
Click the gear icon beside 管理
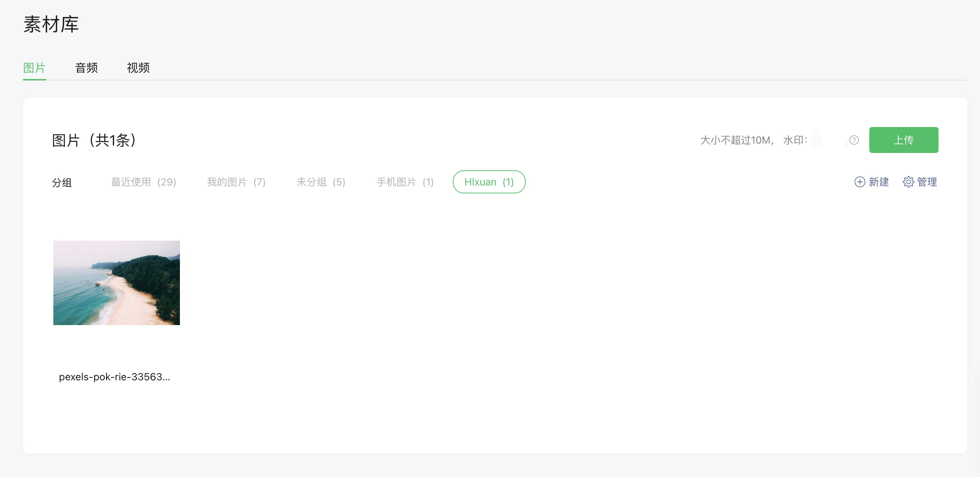pos(908,182)
